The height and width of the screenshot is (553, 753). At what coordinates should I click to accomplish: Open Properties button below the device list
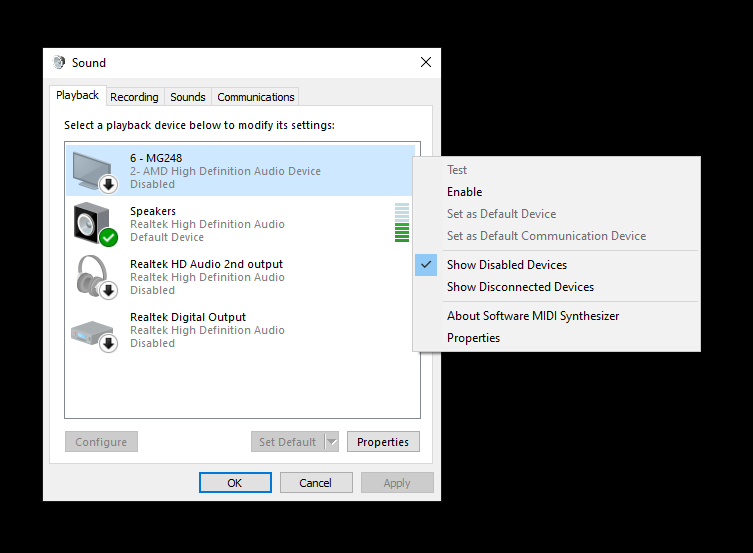(x=383, y=442)
